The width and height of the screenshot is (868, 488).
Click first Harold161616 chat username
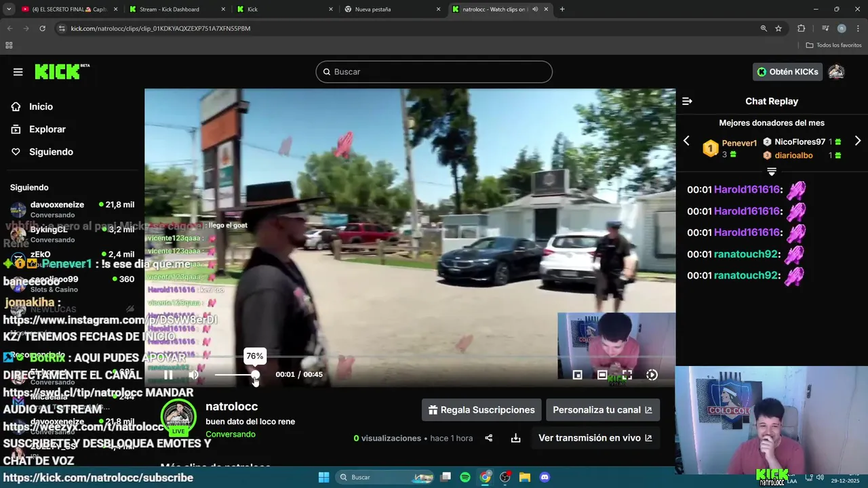(x=747, y=190)
